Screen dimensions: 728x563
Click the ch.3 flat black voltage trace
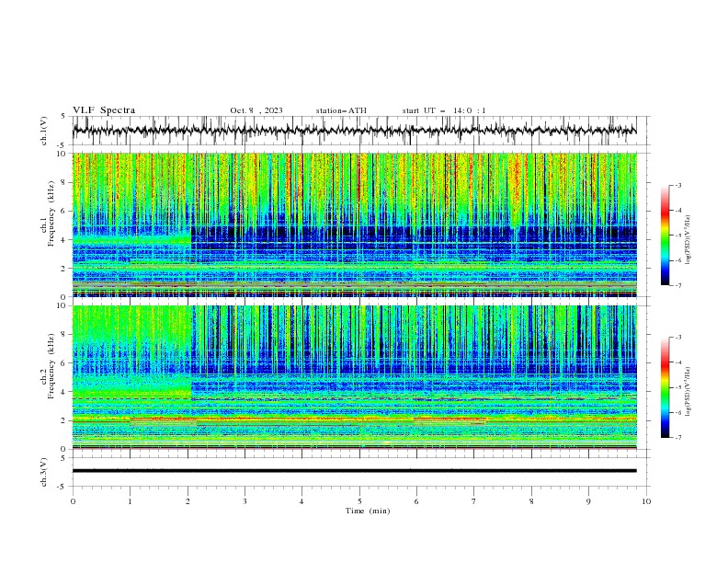[354, 471]
